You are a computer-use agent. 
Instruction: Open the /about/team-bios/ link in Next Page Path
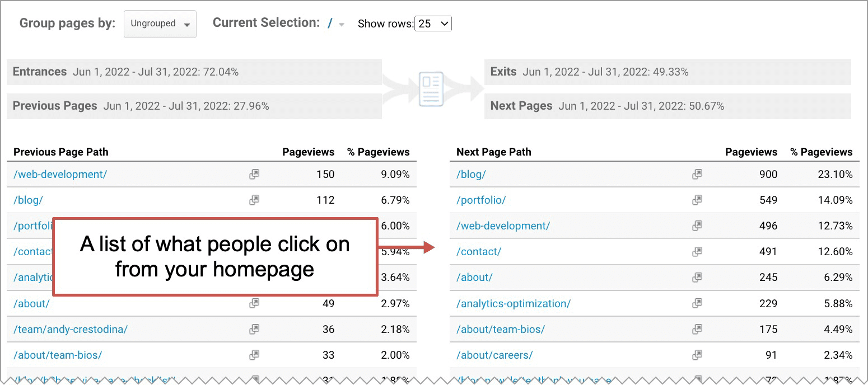coord(501,329)
